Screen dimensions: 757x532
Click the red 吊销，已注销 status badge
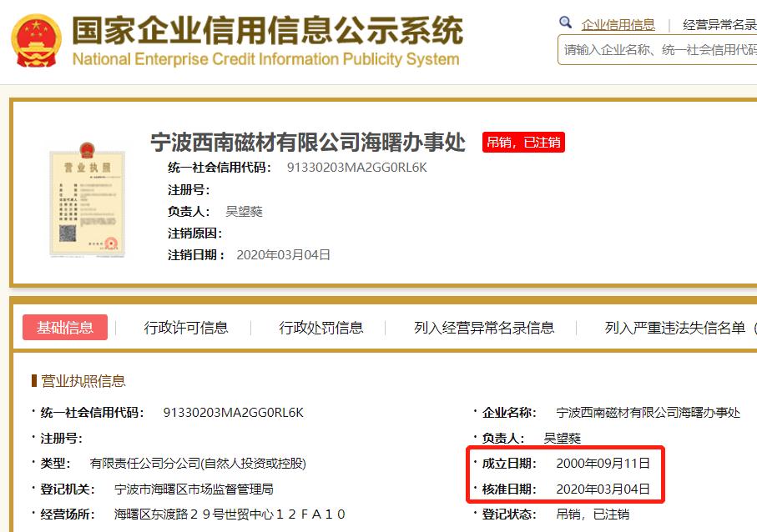pyautogui.click(x=523, y=142)
